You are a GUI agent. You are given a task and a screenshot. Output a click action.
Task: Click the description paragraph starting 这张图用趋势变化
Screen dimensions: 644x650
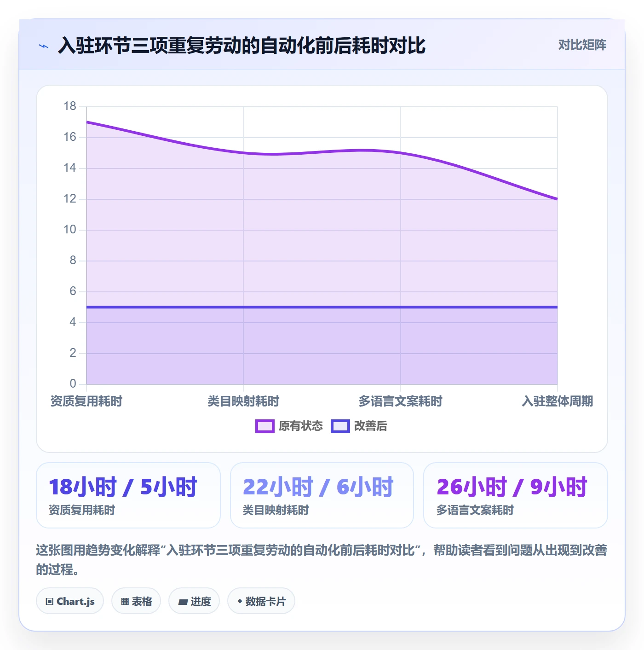pyautogui.click(x=322, y=560)
